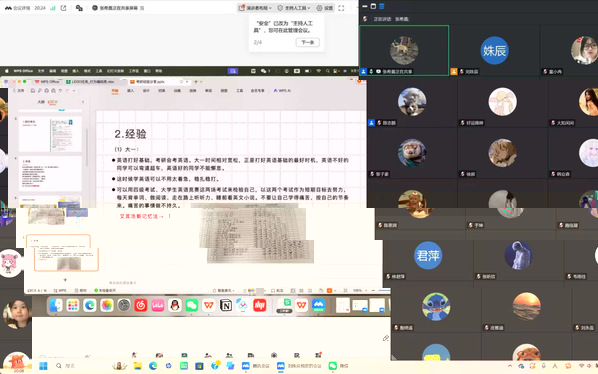Screen dimensions: 598x374
Task: Open the 文件 menu in WPS toolbar
Action: tap(21, 91)
